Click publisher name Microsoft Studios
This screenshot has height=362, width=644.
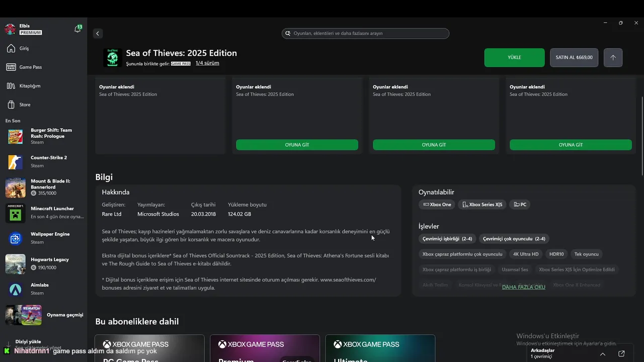pos(158,214)
